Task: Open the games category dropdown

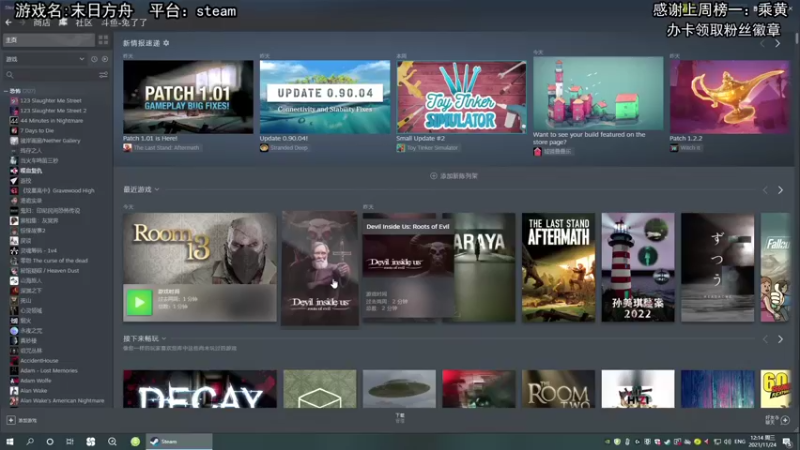Action: tap(45, 59)
